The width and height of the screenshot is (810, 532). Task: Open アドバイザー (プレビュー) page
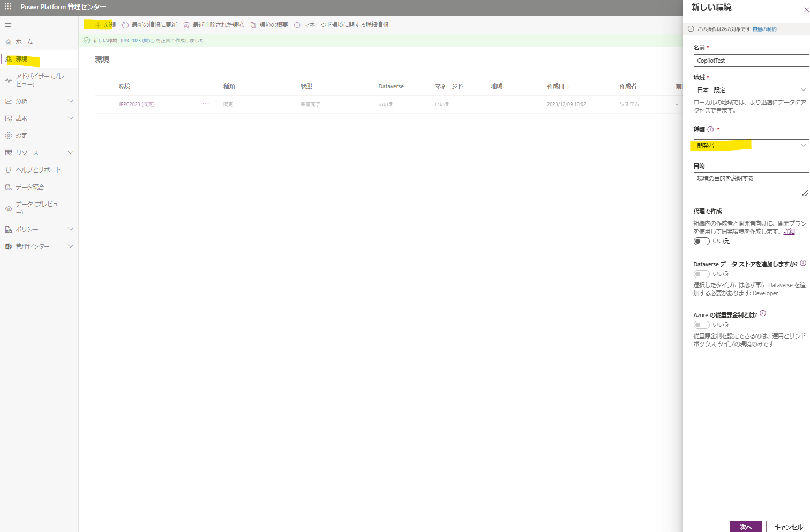40,80
